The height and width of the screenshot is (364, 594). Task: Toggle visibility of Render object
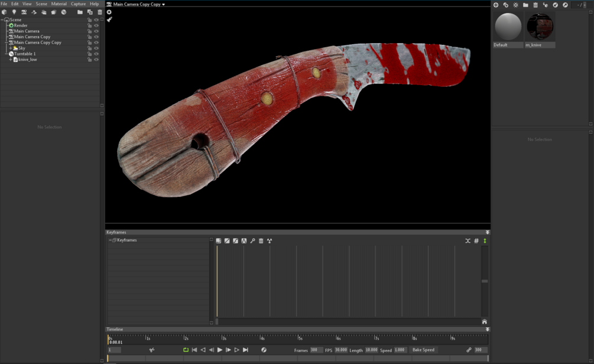pos(96,26)
